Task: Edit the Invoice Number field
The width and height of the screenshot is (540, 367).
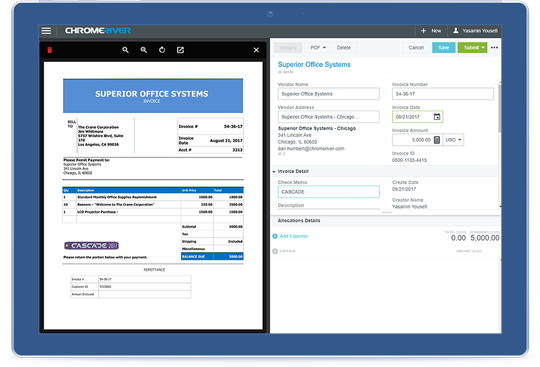Action: (443, 94)
